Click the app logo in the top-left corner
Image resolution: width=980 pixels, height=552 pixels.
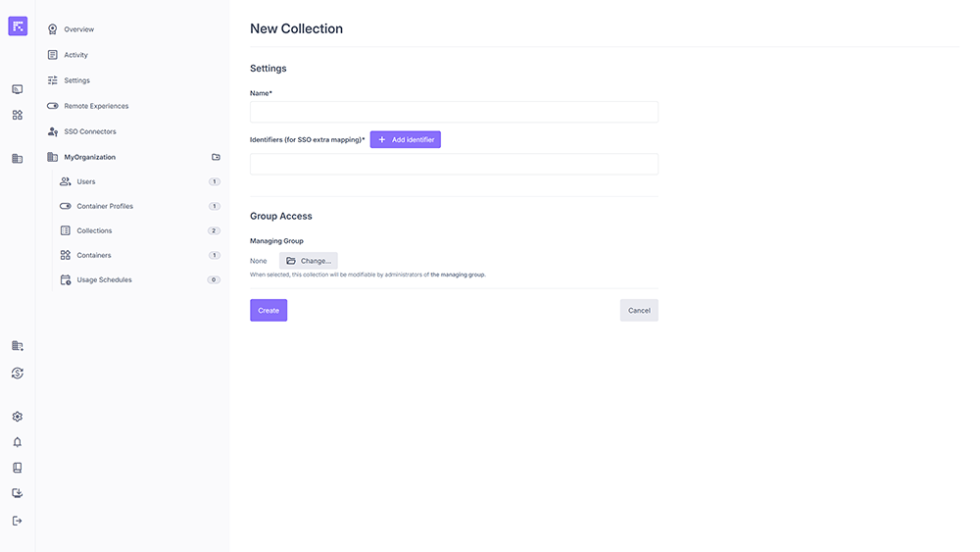click(18, 26)
